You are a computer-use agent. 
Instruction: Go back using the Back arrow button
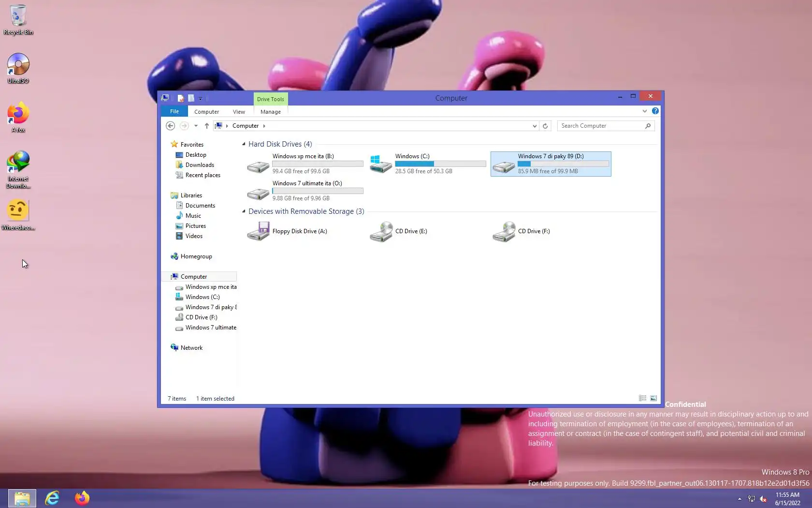click(x=170, y=126)
